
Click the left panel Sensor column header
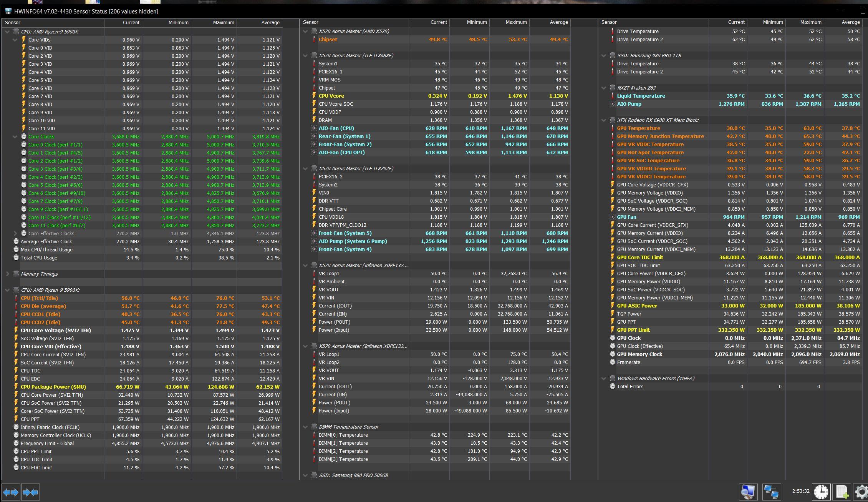(53, 23)
